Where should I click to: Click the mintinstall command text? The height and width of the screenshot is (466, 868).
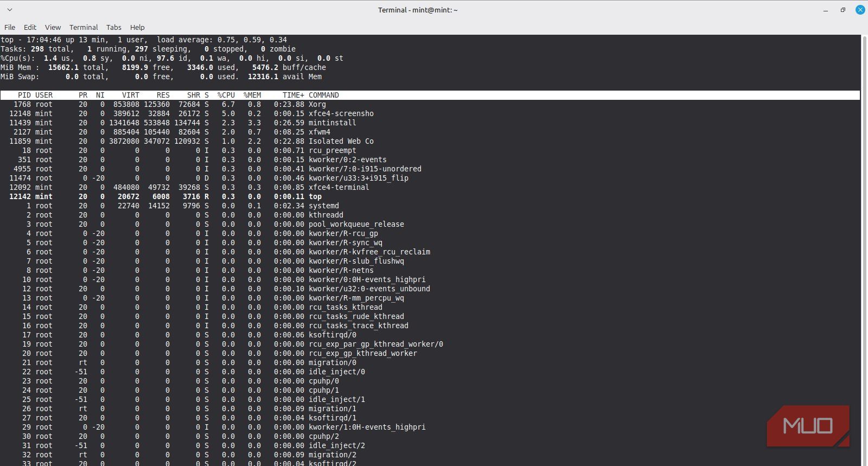(333, 123)
